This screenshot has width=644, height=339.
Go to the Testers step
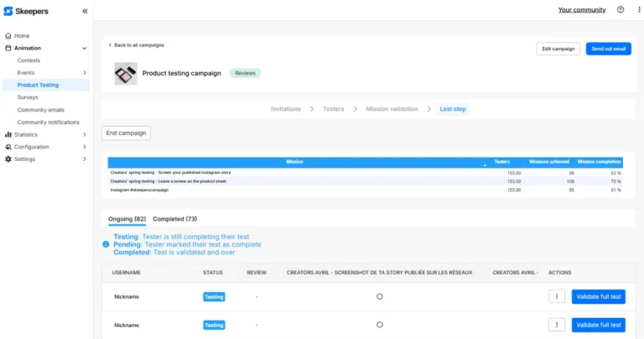tap(333, 109)
